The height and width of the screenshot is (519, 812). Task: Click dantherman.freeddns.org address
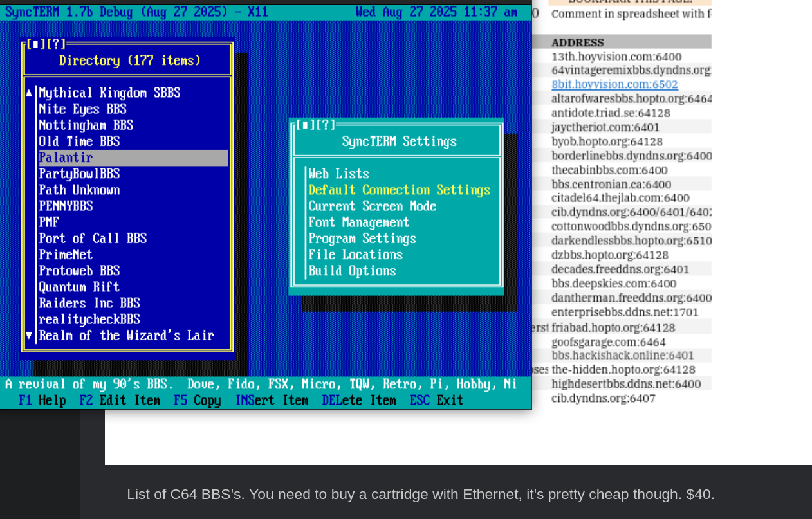click(x=631, y=298)
